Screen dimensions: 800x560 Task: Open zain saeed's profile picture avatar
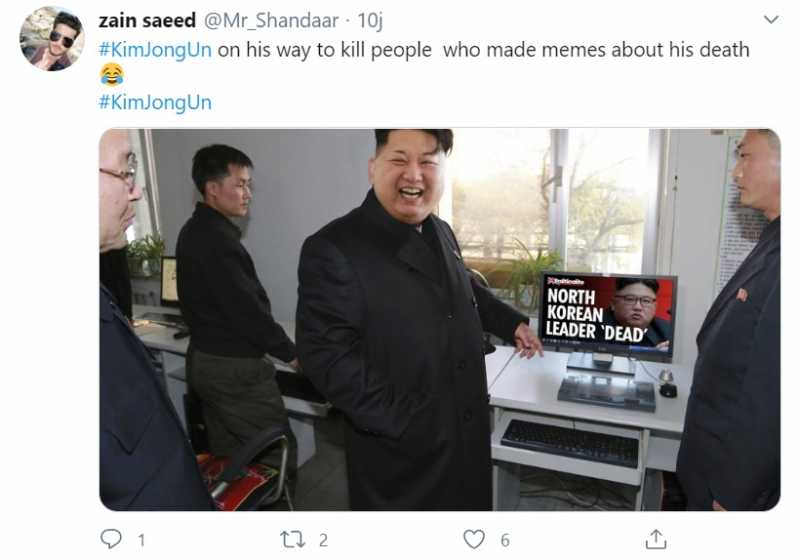52,39
